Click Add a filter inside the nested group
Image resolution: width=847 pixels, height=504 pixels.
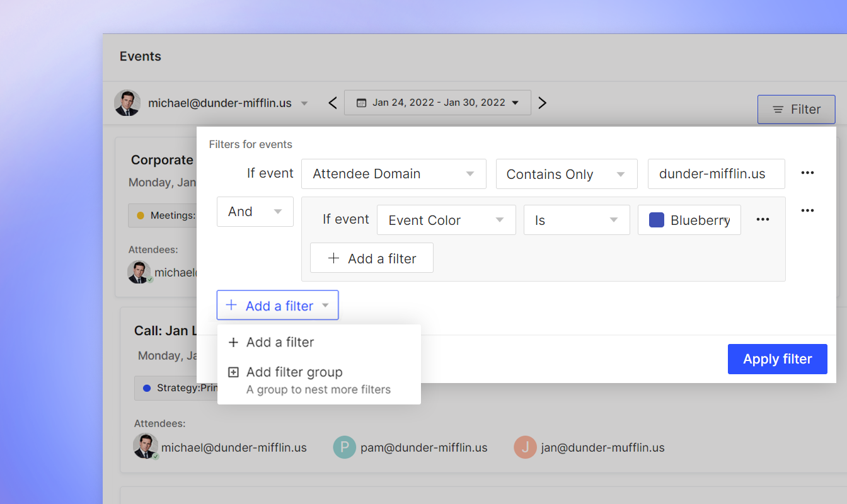click(372, 258)
